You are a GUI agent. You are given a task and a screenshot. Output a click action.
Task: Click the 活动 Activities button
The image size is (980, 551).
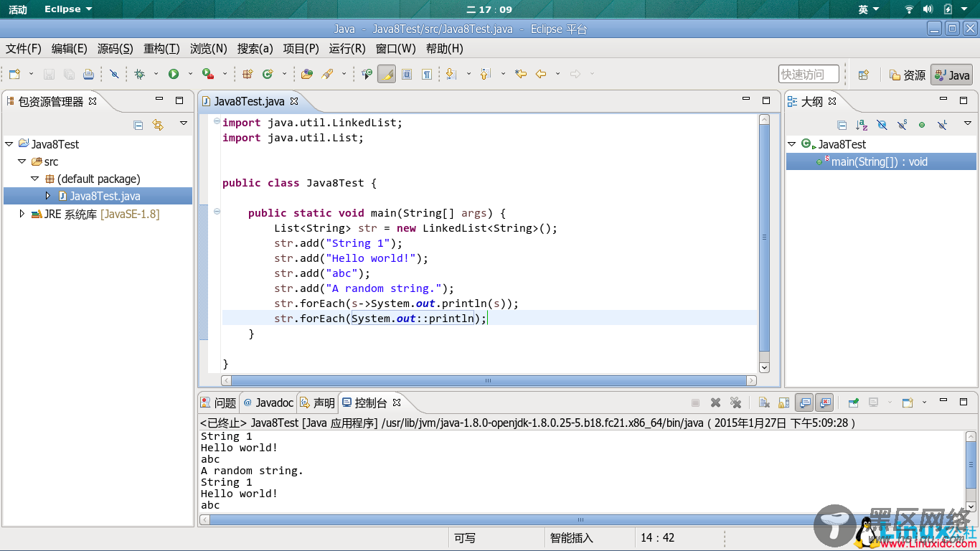click(18, 9)
